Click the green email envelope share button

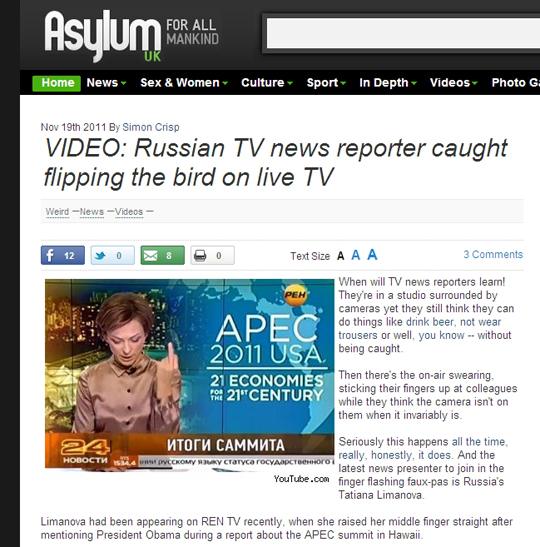pyautogui.click(x=163, y=255)
